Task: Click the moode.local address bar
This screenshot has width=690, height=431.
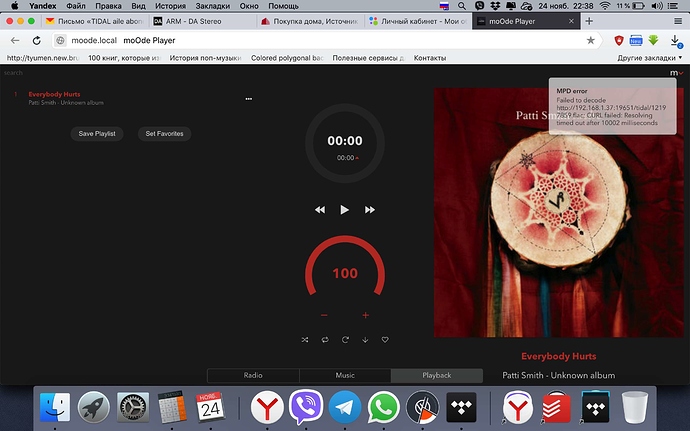Action: click(x=326, y=41)
